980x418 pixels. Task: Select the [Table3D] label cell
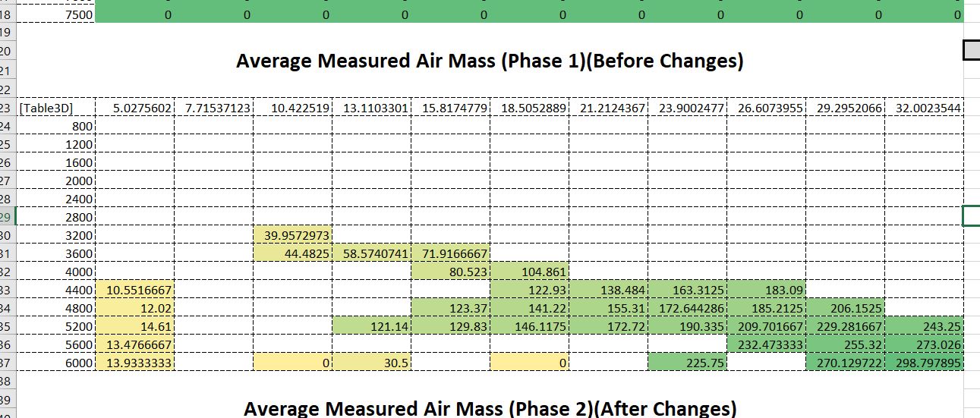coord(56,108)
